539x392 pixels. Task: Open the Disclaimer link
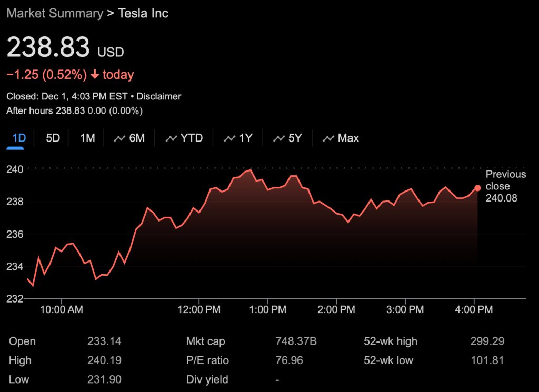(x=158, y=96)
